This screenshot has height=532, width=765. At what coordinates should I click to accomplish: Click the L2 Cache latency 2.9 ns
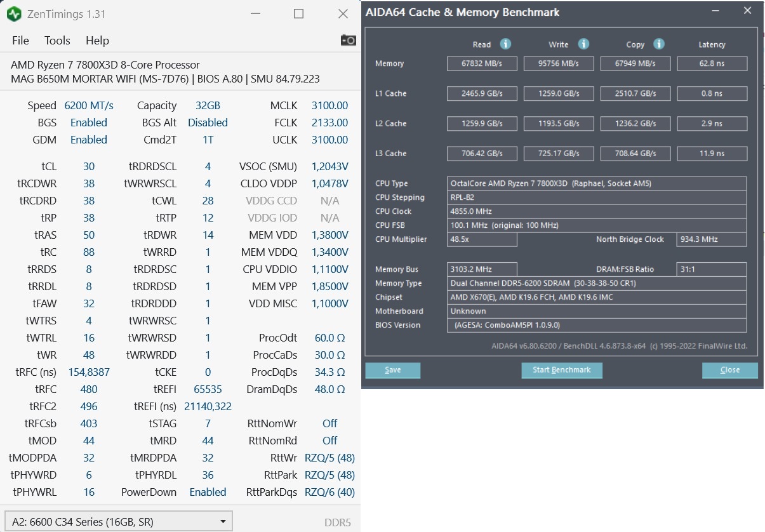point(712,123)
